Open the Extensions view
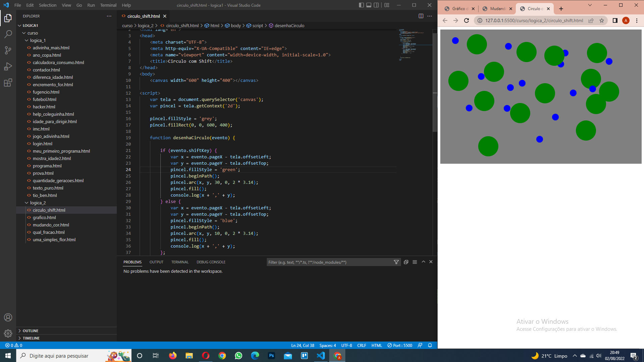 8,83
